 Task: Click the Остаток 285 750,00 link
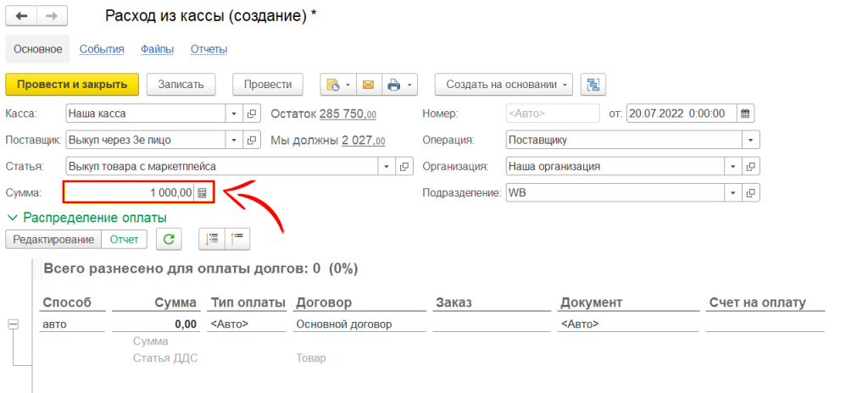(348, 113)
